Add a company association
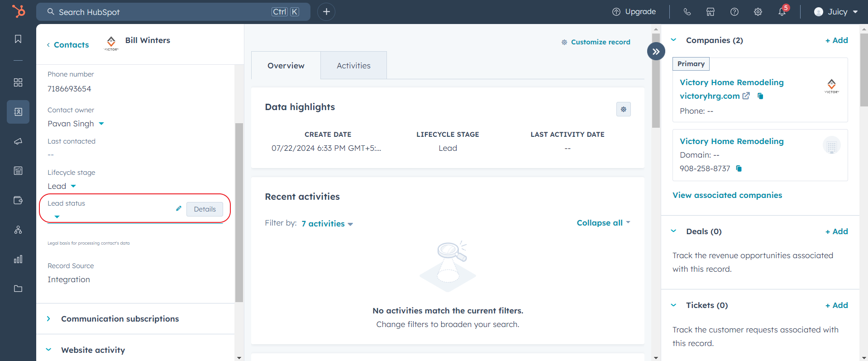868x361 pixels. click(836, 40)
